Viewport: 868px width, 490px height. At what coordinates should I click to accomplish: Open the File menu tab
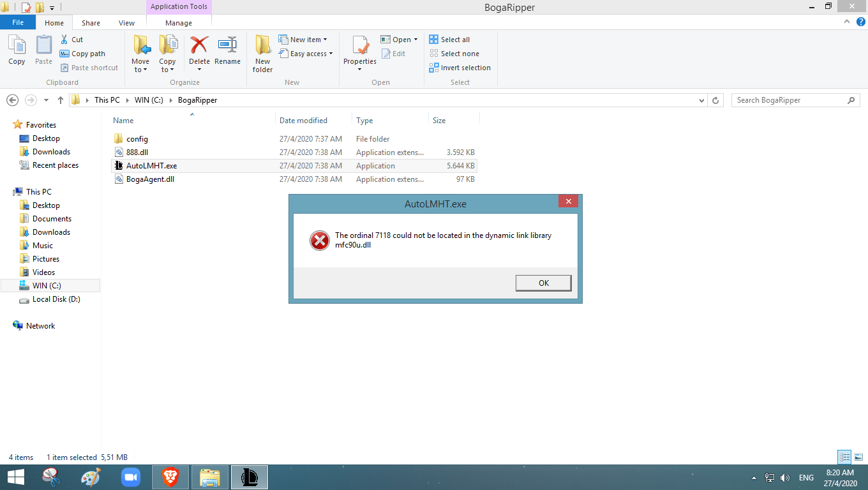coord(18,22)
